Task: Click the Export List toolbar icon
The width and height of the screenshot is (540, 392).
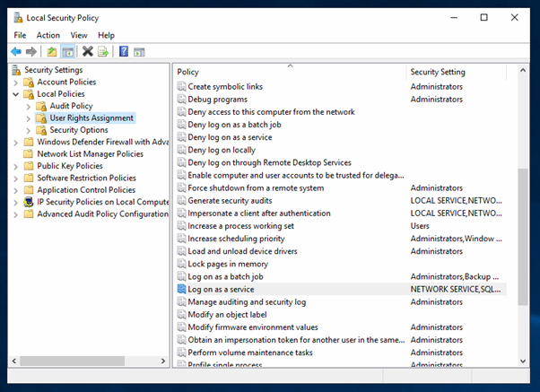Action: click(103, 52)
